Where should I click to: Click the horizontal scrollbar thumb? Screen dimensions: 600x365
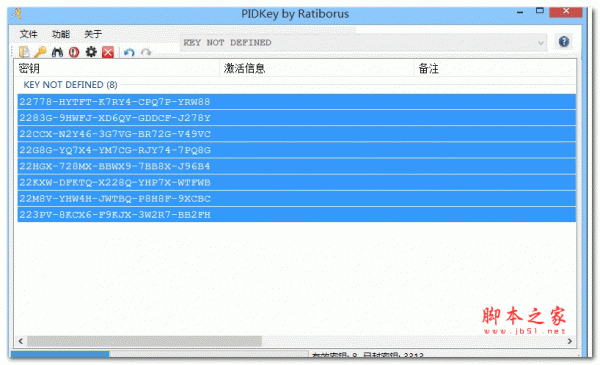[144, 341]
